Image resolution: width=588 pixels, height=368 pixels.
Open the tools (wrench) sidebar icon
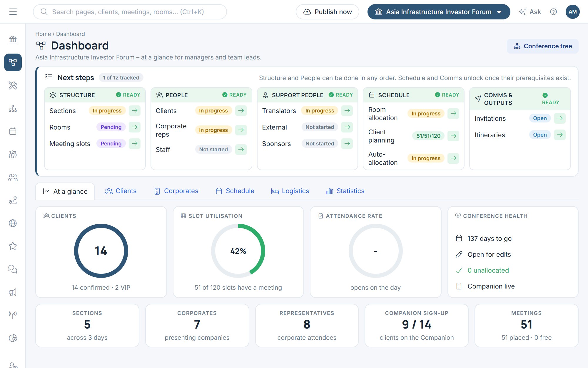click(x=13, y=85)
